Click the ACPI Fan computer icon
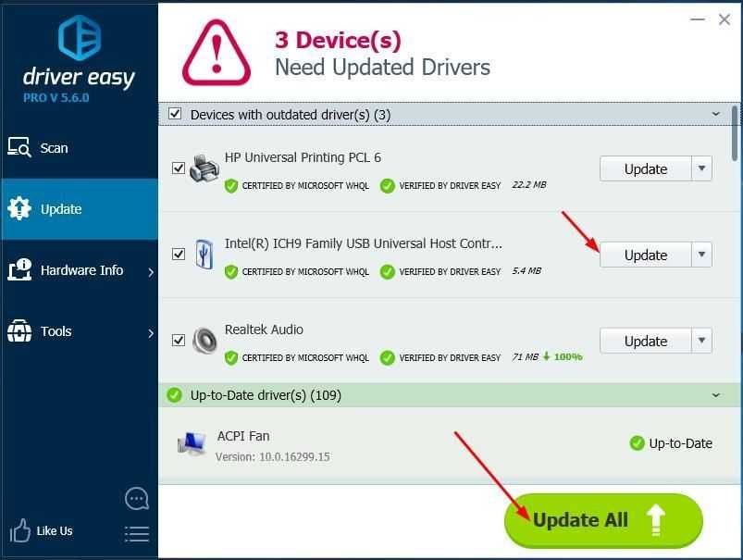 tap(192, 443)
